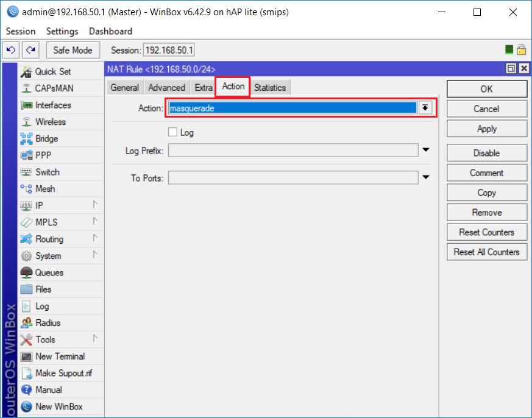Screen dimensions: 532x418
Task: Open Quick Set from sidebar
Action: click(x=61, y=71)
